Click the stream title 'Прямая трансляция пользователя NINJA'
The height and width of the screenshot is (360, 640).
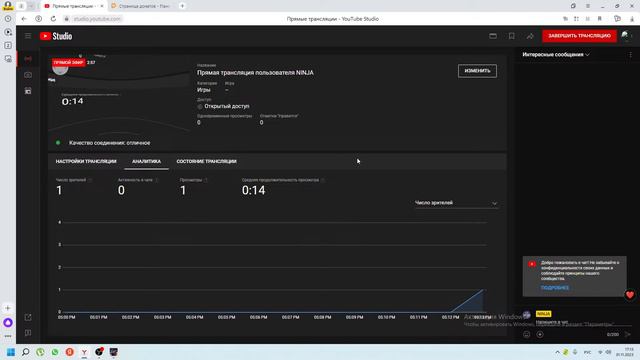[256, 73]
